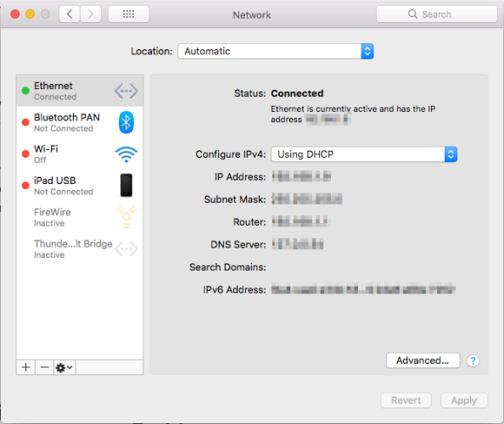The image size is (504, 424).
Task: Click the Bluetooth icon for Bluetooth PAN
Action: [x=126, y=122]
